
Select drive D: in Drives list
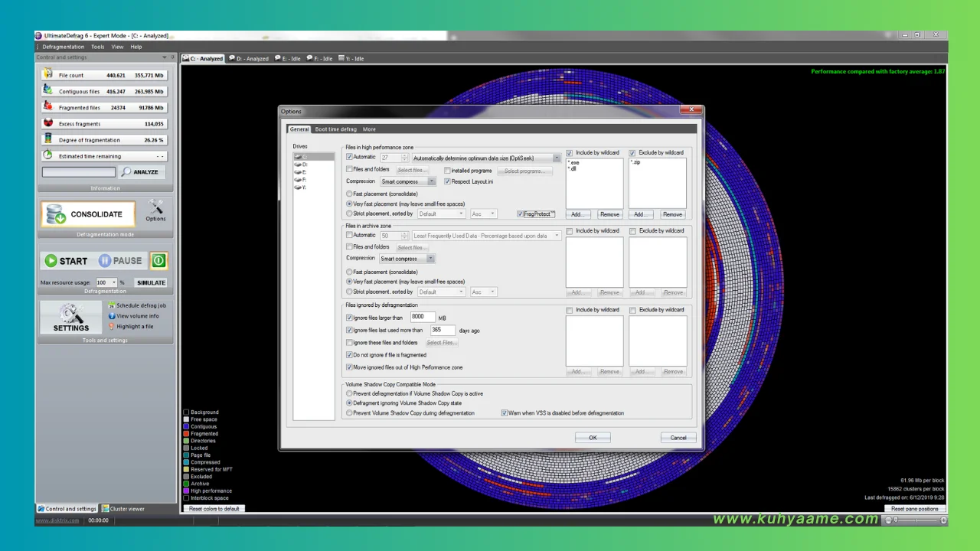(x=302, y=164)
